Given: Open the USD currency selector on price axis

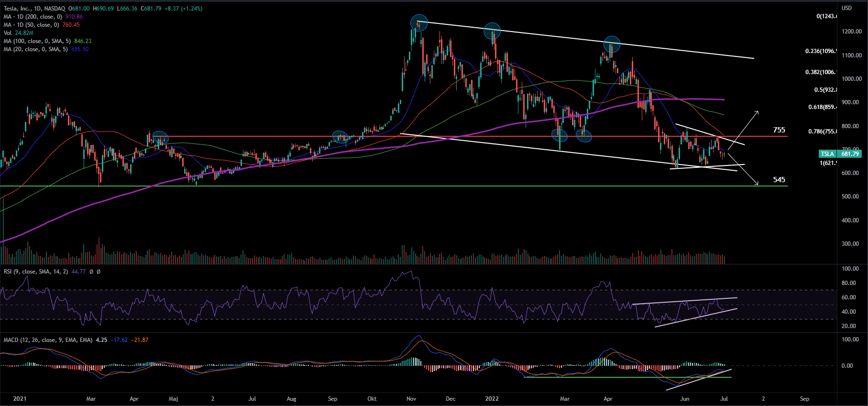Looking at the screenshot, I should (846, 8).
